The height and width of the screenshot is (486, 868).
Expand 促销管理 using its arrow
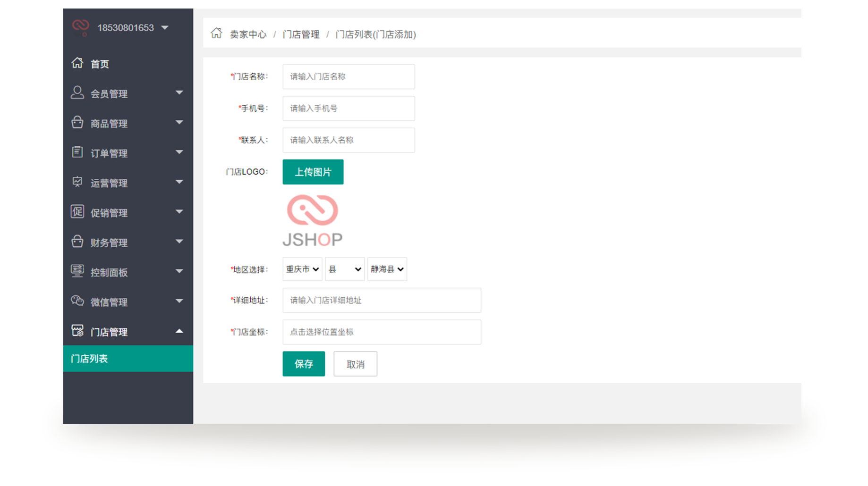(x=179, y=211)
